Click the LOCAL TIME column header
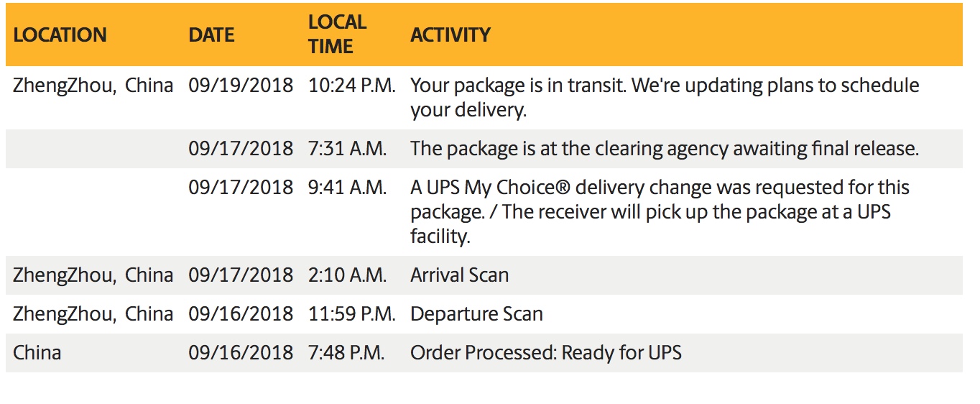The height and width of the screenshot is (404, 980). click(x=338, y=34)
